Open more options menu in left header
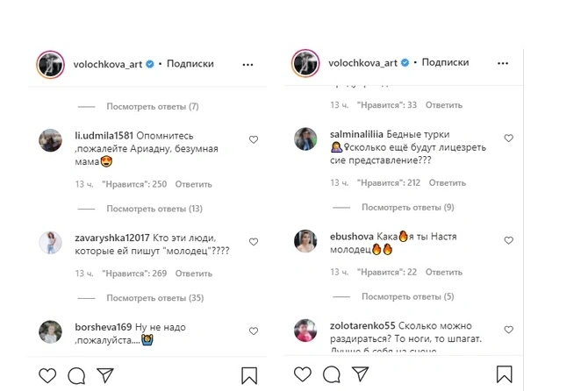Viewport: 588px width, 391px height. 248,64
